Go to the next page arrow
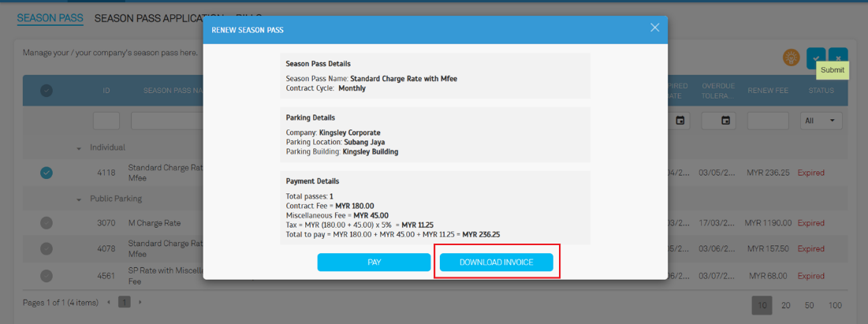The image size is (868, 324). (x=140, y=302)
